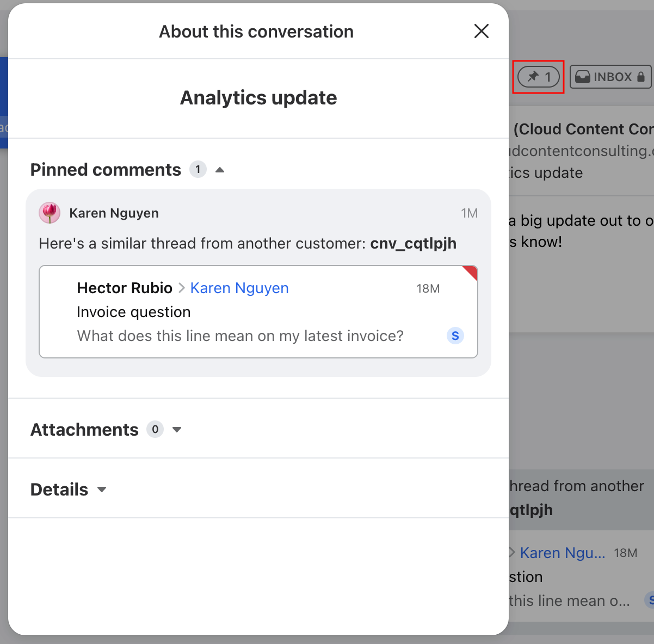
Task: Open the cnv_cqtlpjh conversation reference
Action: 413,243
